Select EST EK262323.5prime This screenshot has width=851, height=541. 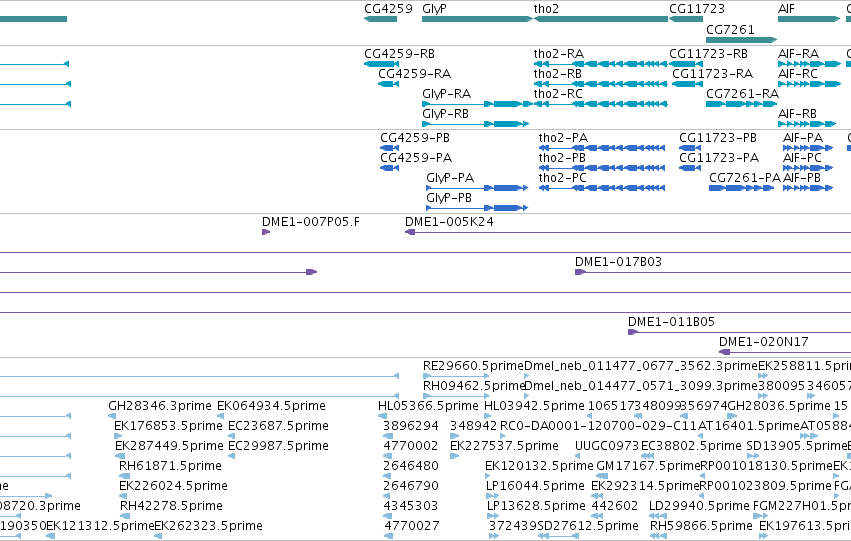(x=158, y=536)
